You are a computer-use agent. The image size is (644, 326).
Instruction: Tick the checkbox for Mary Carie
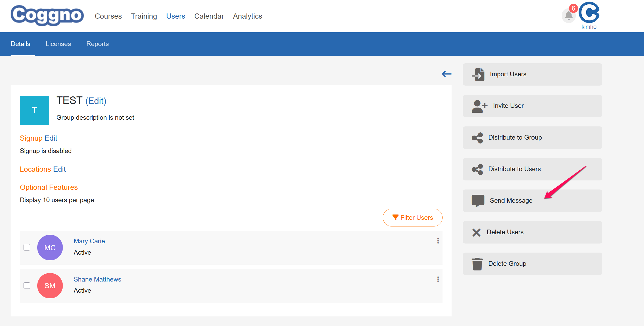pyautogui.click(x=27, y=247)
